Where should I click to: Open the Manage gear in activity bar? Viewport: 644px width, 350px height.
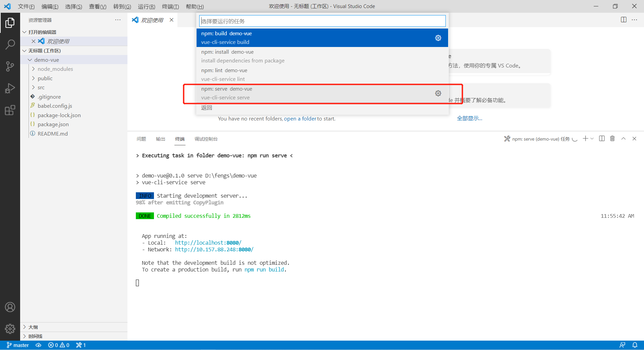pyautogui.click(x=10, y=329)
